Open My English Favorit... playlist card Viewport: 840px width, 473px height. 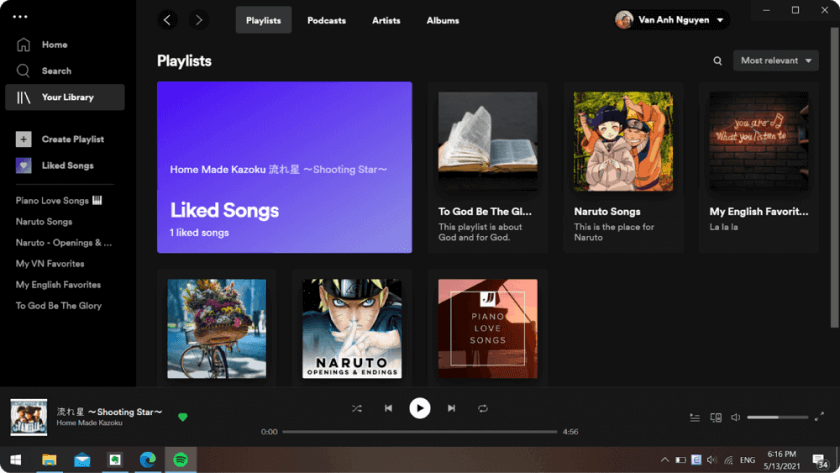pos(759,167)
